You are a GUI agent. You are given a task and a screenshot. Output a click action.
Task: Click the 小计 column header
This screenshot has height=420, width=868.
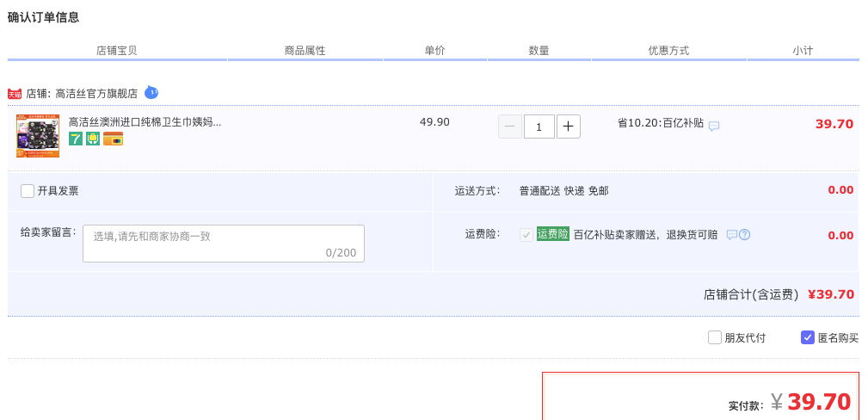tap(803, 51)
